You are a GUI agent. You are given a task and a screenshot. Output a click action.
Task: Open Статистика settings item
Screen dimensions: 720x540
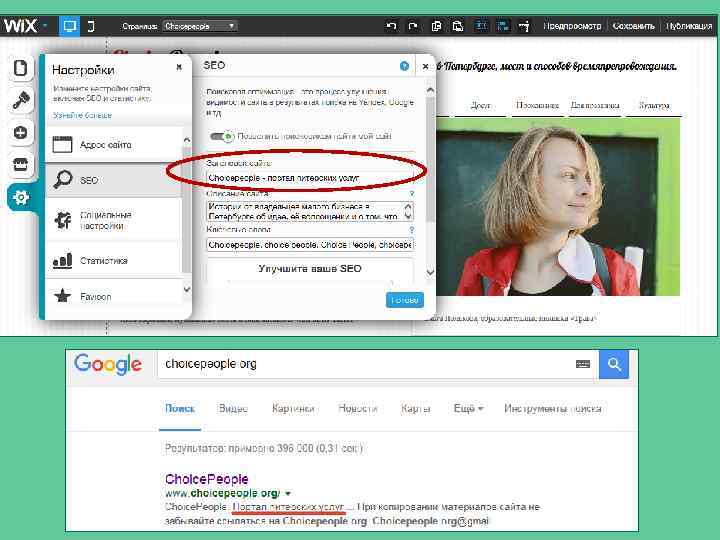coord(114,260)
